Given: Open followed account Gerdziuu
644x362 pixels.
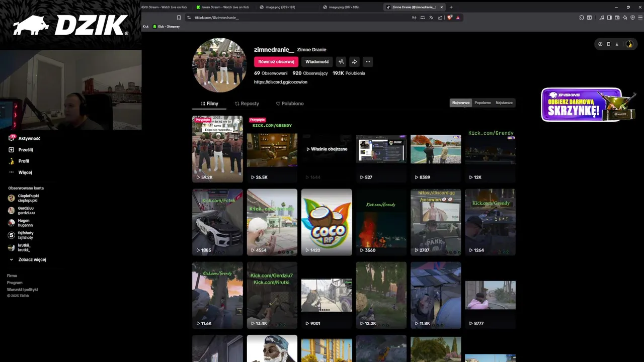Looking at the screenshot, I should [22, 210].
